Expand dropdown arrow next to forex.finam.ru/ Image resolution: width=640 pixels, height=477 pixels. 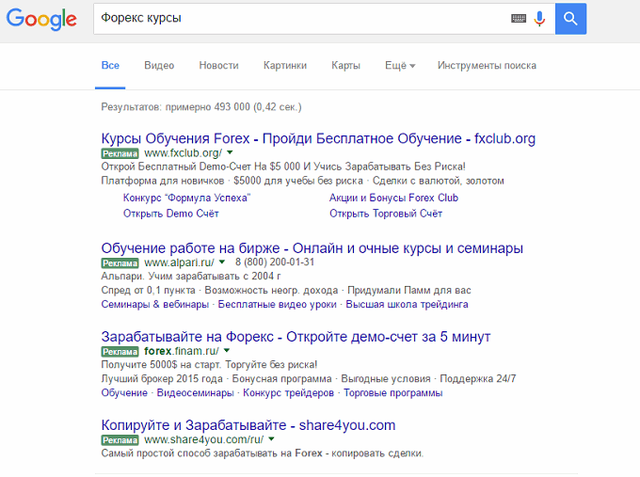227,351
